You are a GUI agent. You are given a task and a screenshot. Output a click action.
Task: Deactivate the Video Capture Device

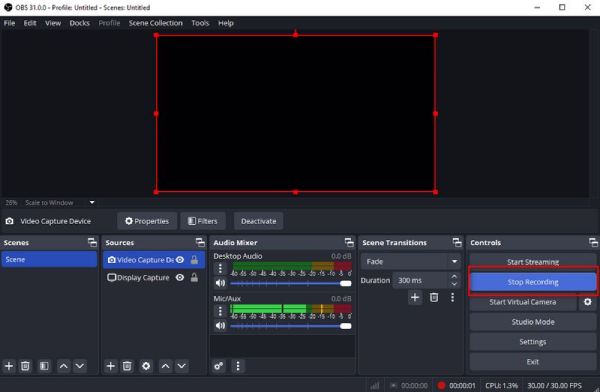[x=259, y=221]
